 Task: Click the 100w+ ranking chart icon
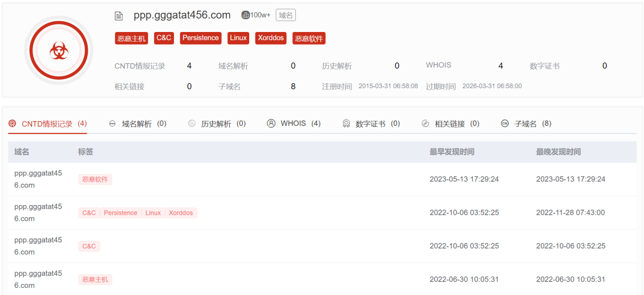(246, 15)
